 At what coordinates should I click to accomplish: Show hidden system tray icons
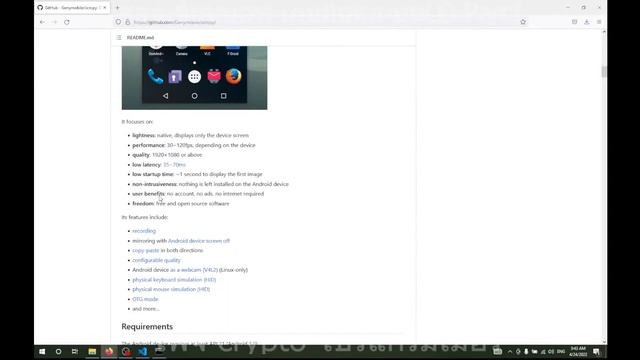[x=510, y=351]
